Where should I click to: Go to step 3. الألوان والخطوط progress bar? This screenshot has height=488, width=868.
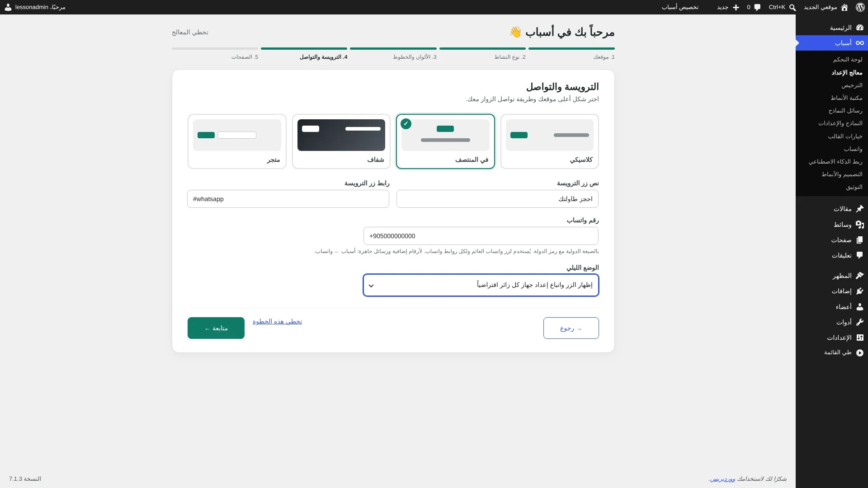coord(393,49)
